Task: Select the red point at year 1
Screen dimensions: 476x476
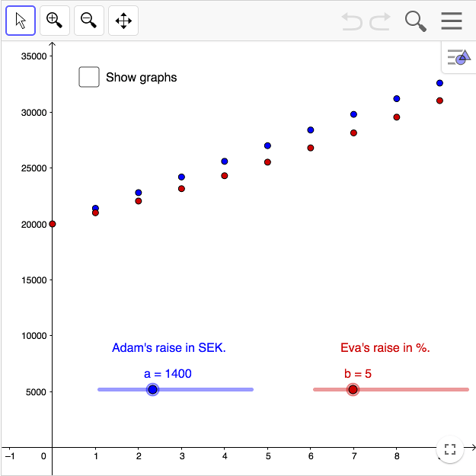Action: click(95, 212)
